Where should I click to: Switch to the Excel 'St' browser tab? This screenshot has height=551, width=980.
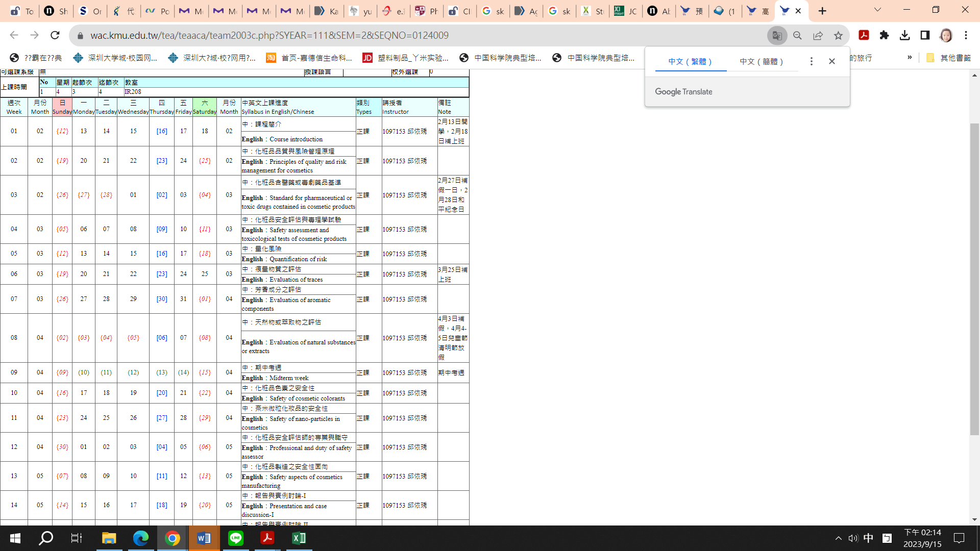[x=593, y=11]
